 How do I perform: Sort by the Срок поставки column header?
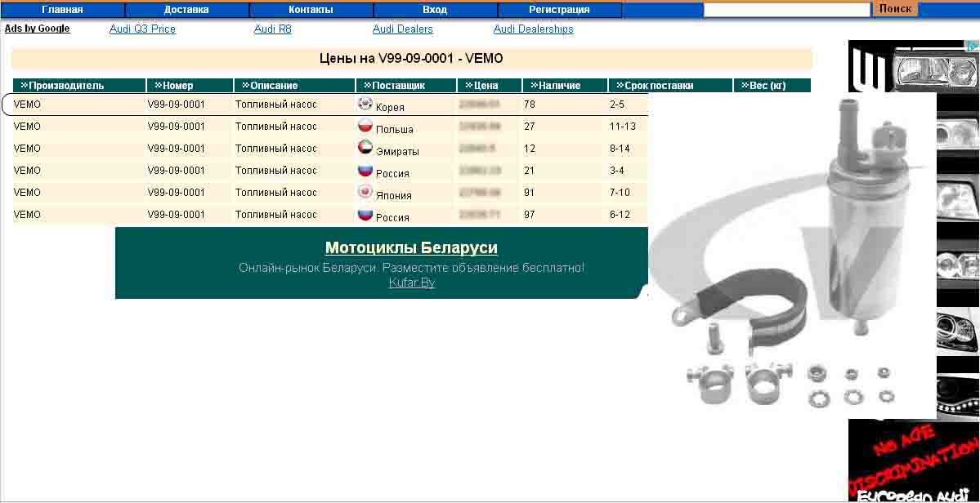click(670, 86)
